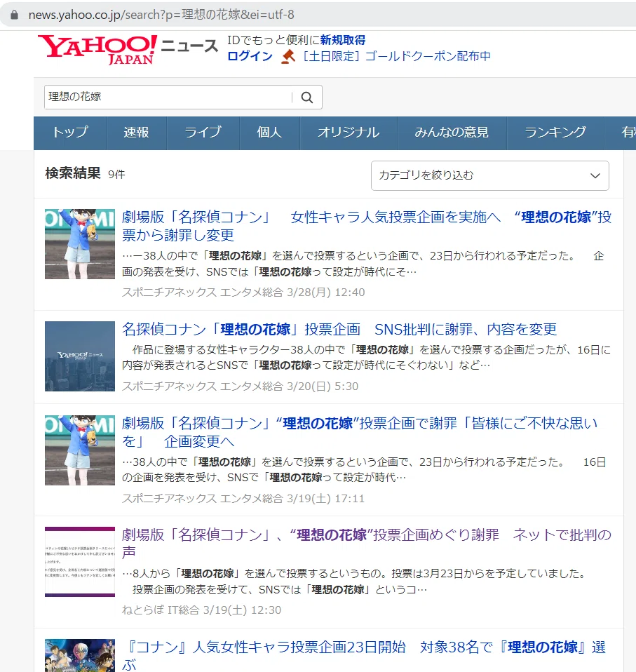636x672 pixels.
Task: Focus the search field containing 理想の花嫁
Action: coord(168,98)
